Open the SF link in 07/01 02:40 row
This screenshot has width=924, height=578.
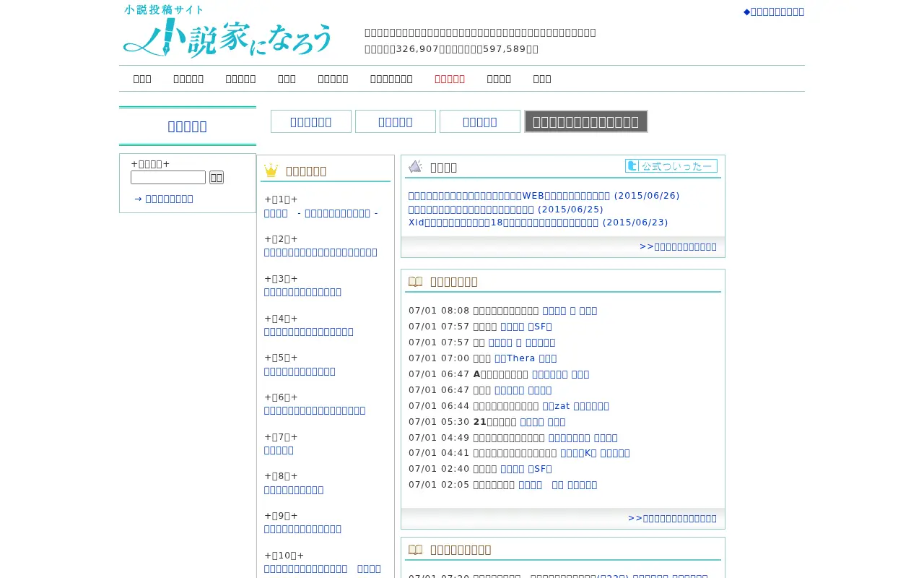pyautogui.click(x=526, y=469)
